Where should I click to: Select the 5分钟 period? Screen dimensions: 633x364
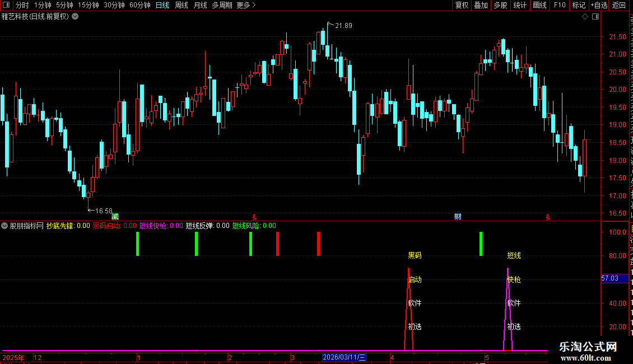click(x=64, y=5)
